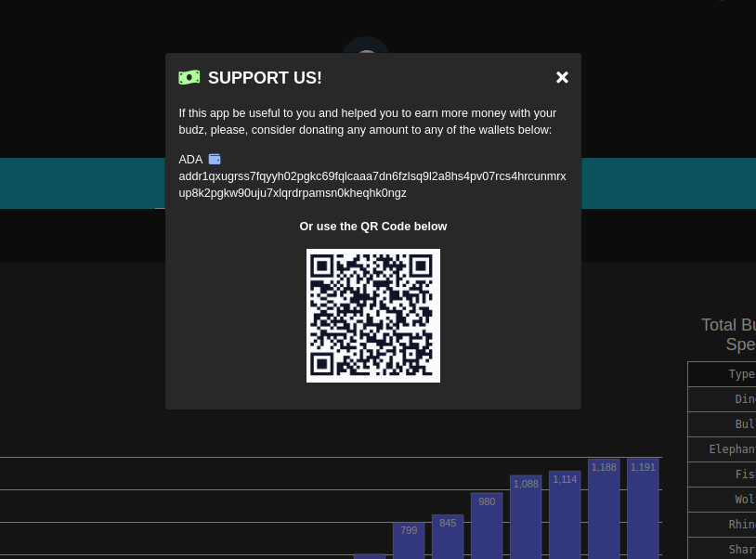756x559 pixels.
Task: Select the ADA wallet address text
Action: (x=372, y=185)
